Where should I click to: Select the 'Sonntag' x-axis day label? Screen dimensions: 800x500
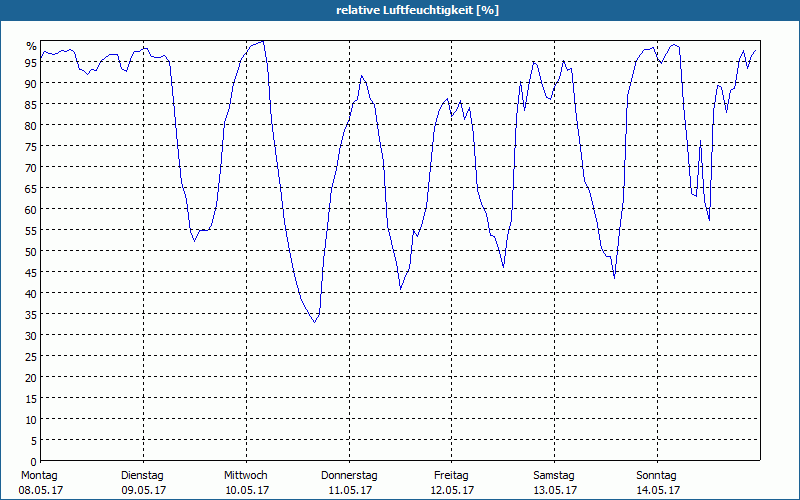tap(656, 475)
